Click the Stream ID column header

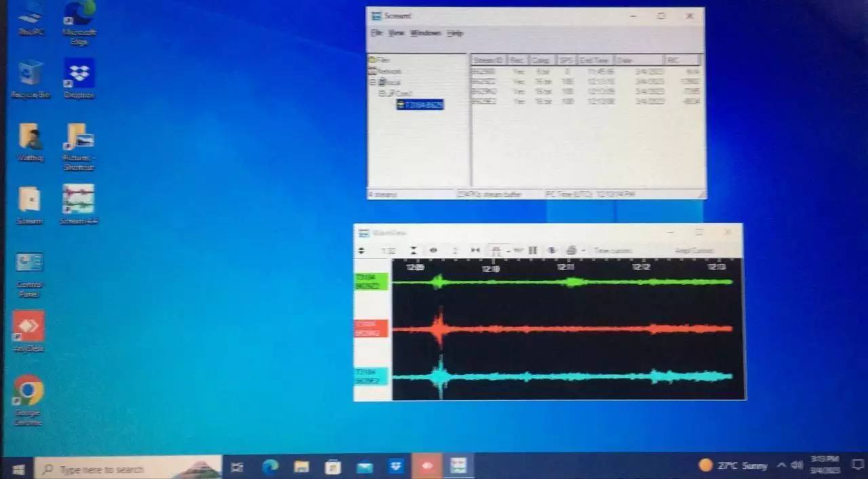pos(488,60)
